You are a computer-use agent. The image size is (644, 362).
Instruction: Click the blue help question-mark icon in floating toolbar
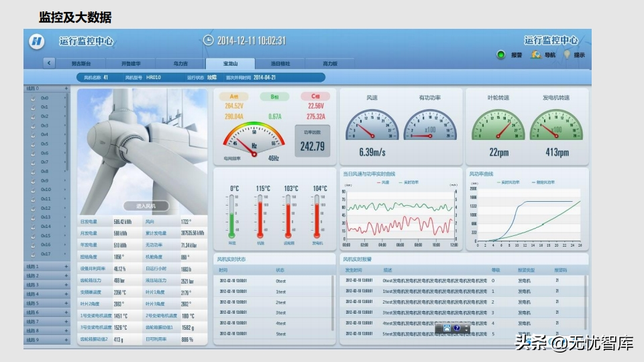coord(456,328)
